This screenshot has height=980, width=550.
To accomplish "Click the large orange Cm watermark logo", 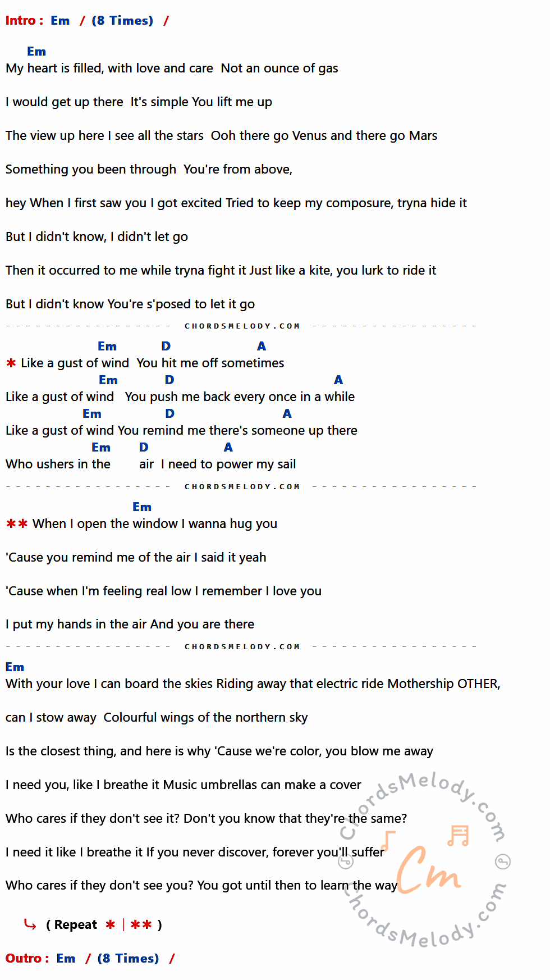I will (429, 869).
